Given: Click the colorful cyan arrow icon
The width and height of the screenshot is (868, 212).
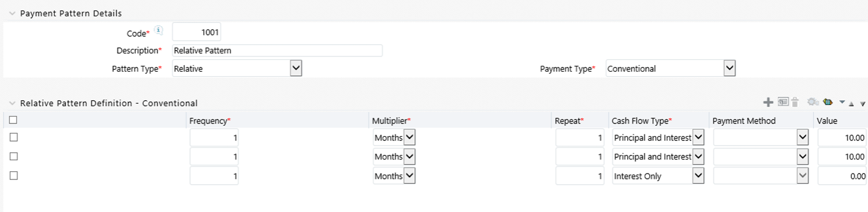Looking at the screenshot, I should [827, 103].
